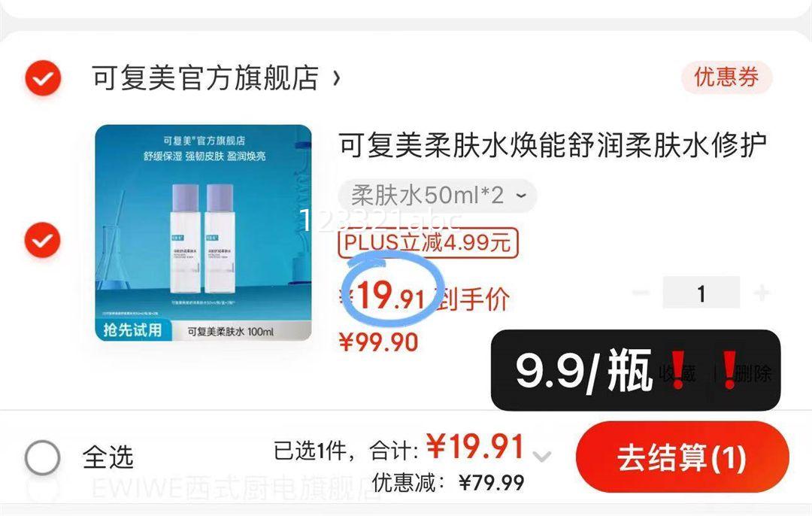
Task: Deselect the 可复美柔肤水 product checkbox
Action: (x=43, y=240)
